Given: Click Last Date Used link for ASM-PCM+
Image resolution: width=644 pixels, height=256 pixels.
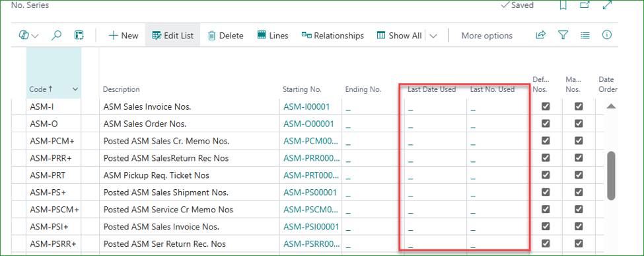Looking at the screenshot, I should click(411, 144).
